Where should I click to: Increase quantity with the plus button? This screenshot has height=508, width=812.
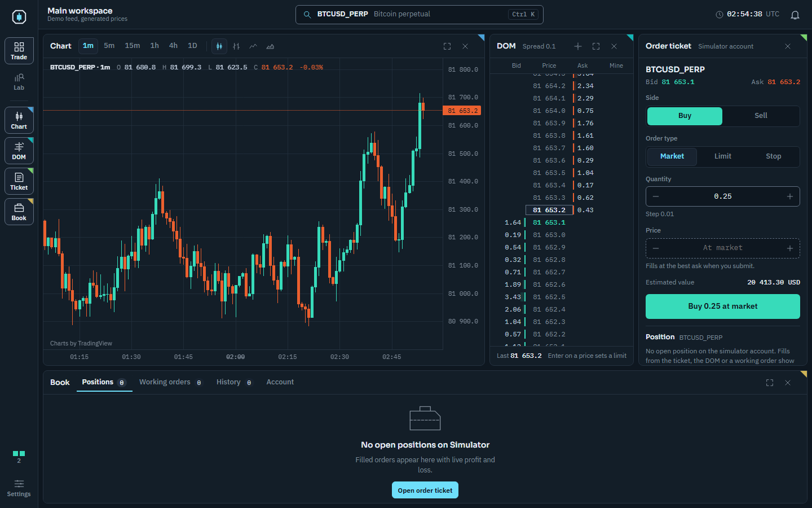coord(790,196)
